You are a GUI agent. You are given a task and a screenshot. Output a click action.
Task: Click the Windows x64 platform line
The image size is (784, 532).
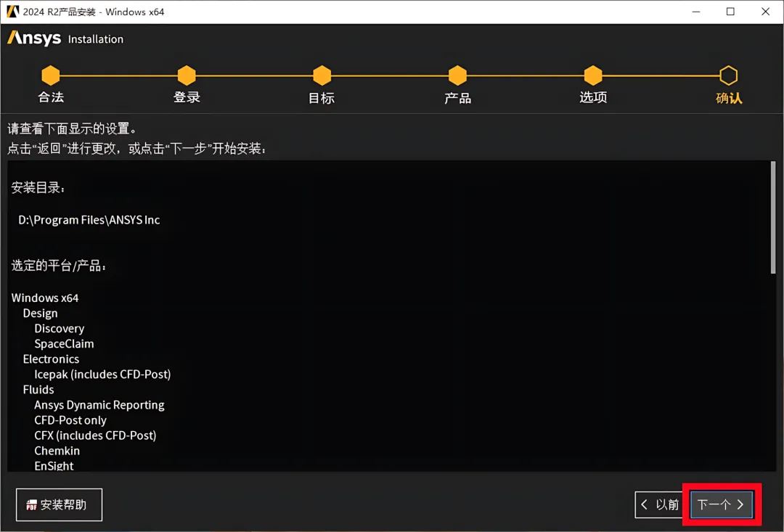point(45,298)
